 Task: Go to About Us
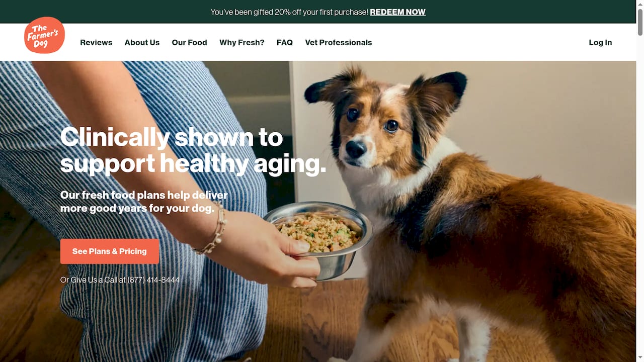click(142, 43)
